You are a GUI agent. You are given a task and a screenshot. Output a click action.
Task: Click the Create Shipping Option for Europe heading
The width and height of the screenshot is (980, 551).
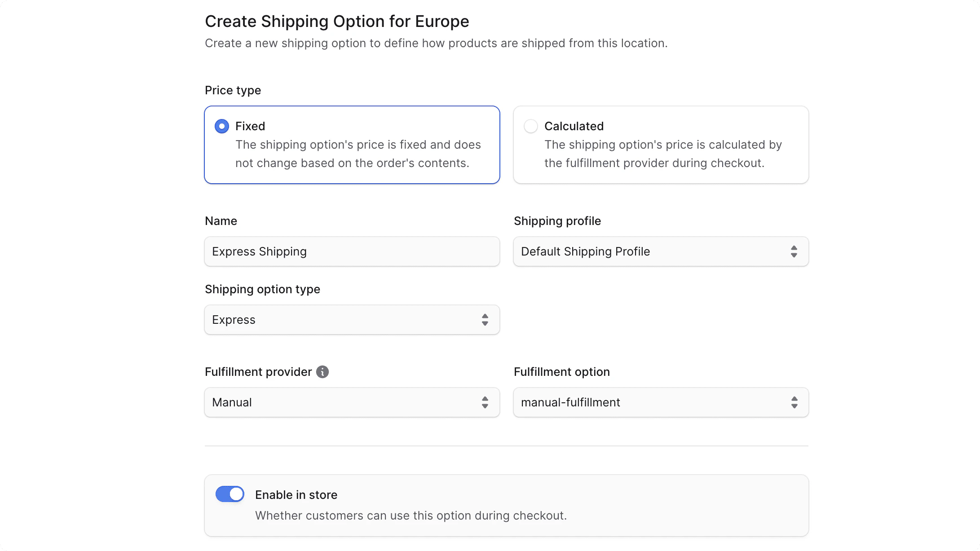[337, 21]
